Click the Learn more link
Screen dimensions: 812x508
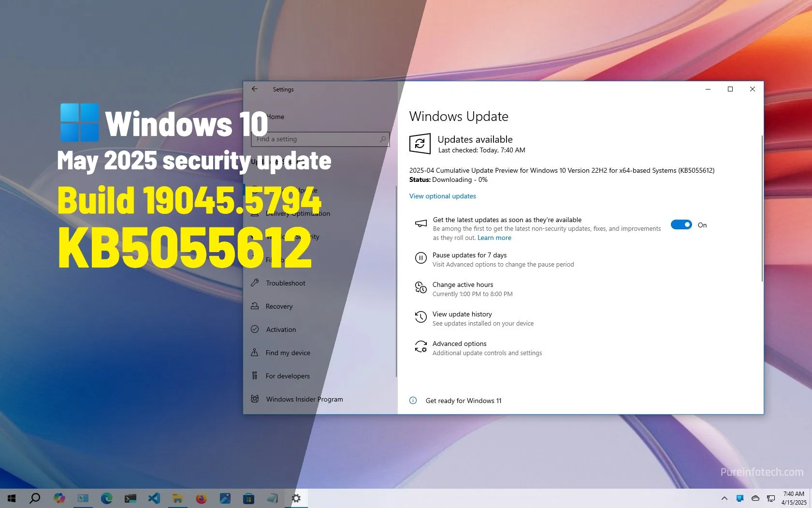tap(494, 238)
